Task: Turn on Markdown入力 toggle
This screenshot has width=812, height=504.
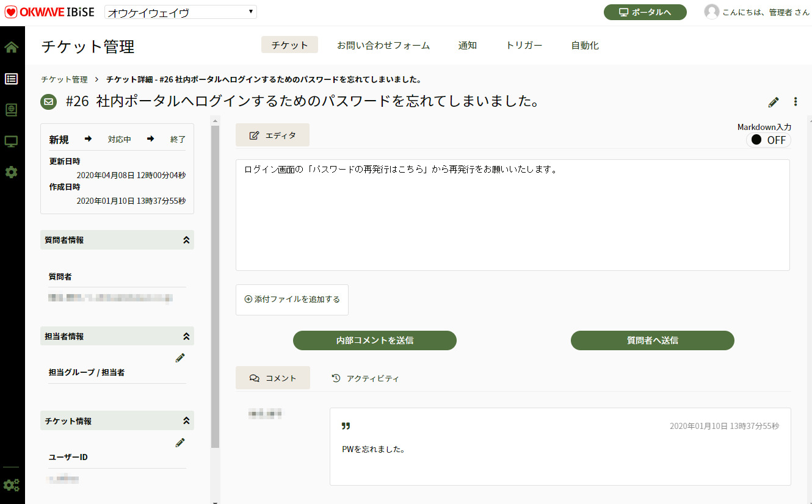Action: point(768,140)
